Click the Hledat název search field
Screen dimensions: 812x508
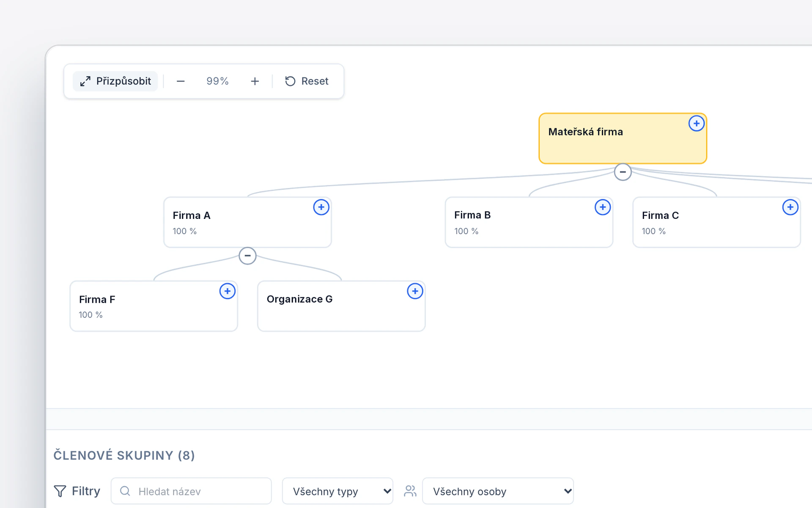click(x=191, y=491)
